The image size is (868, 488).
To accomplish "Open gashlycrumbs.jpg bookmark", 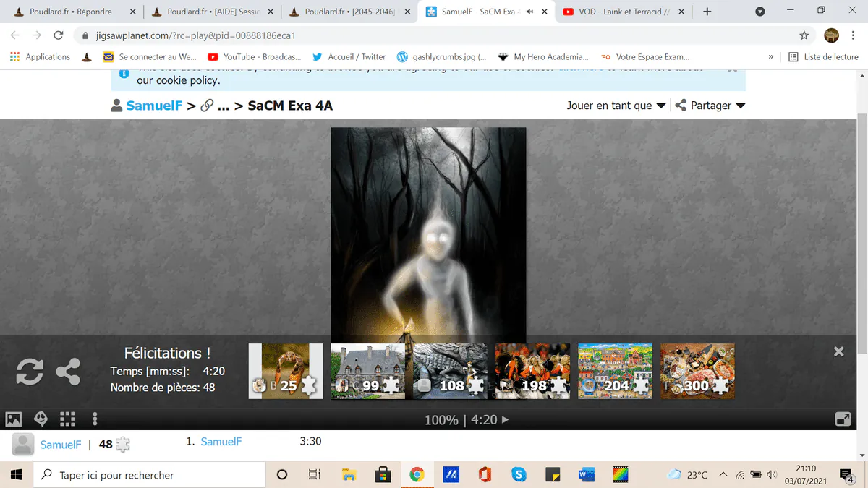I will click(x=441, y=56).
